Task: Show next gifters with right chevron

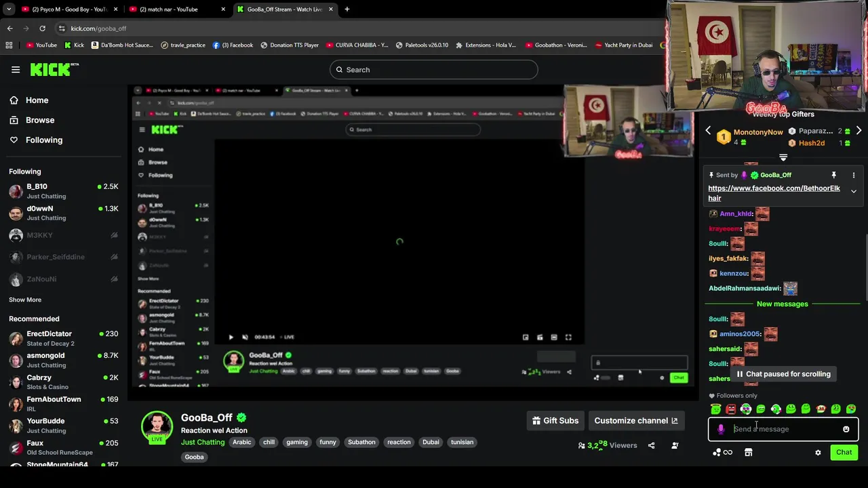Action: click(859, 131)
